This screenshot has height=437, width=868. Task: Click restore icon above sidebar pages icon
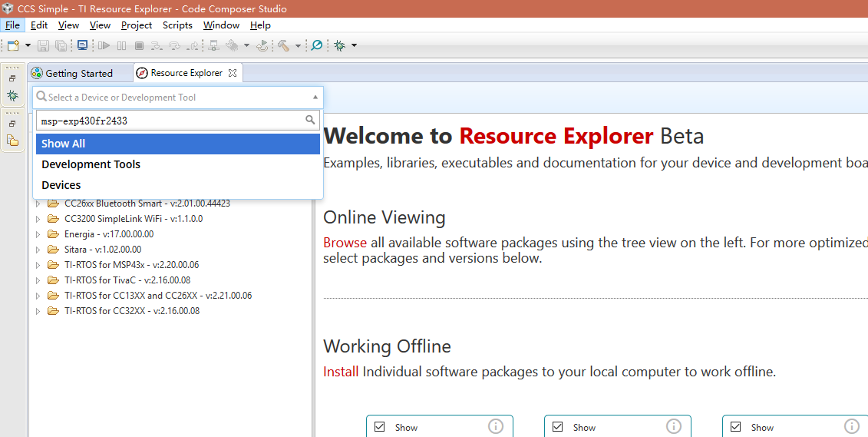[x=12, y=124]
